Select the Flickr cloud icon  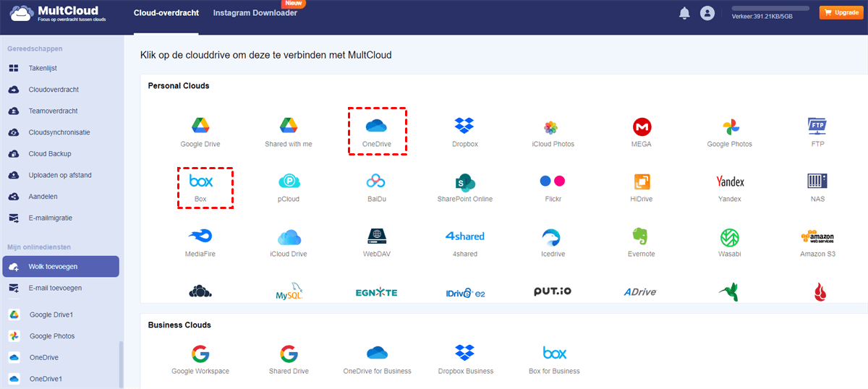pos(553,181)
